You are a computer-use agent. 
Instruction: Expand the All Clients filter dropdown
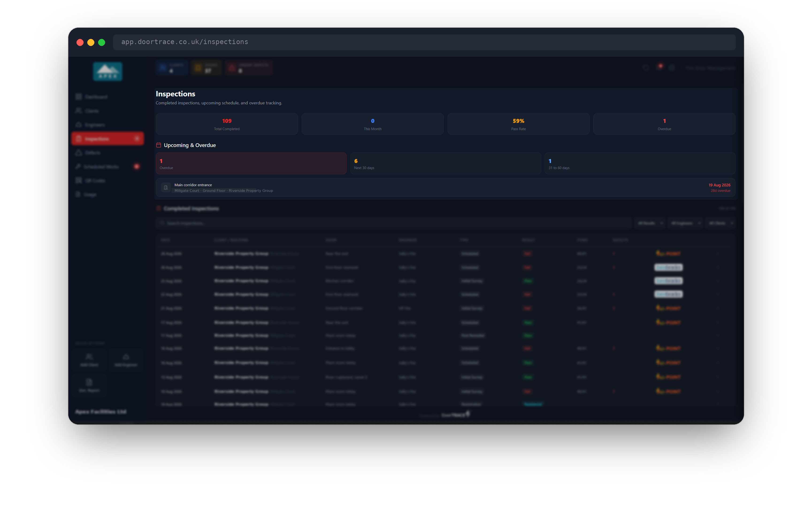pyautogui.click(x=720, y=223)
